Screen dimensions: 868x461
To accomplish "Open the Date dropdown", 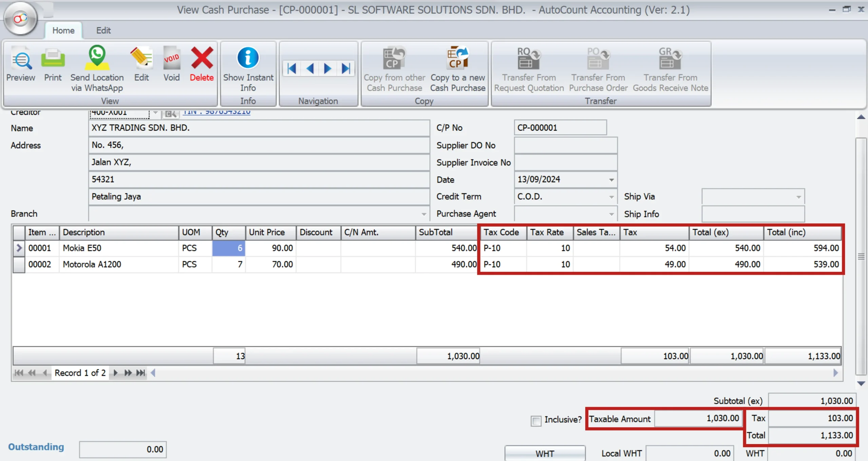I will pos(611,180).
